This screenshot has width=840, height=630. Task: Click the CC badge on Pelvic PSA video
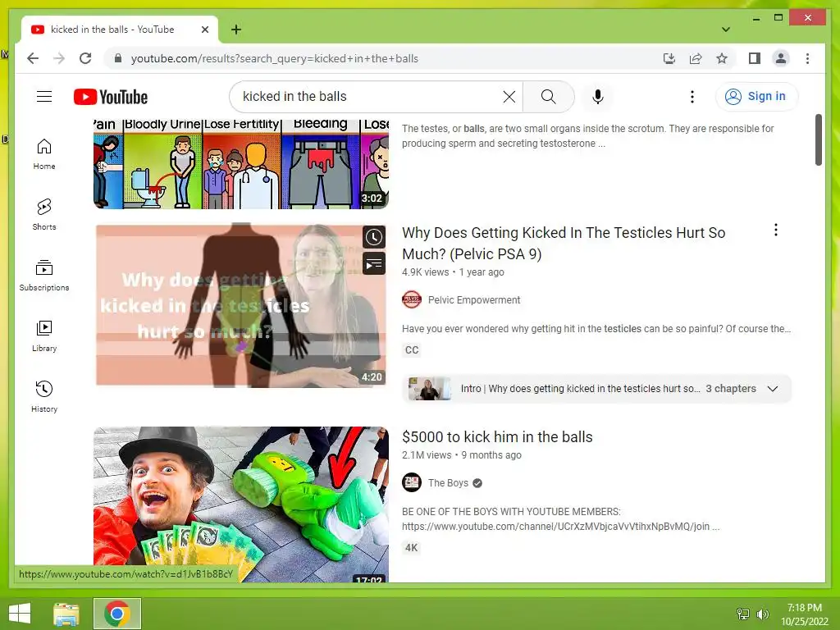pos(412,349)
